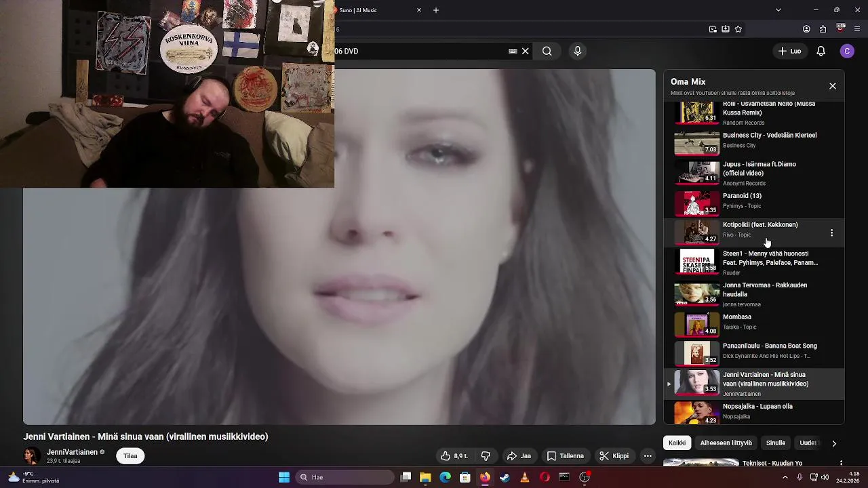
Task: Open the red extension toolbar icon
Action: pos(841,28)
